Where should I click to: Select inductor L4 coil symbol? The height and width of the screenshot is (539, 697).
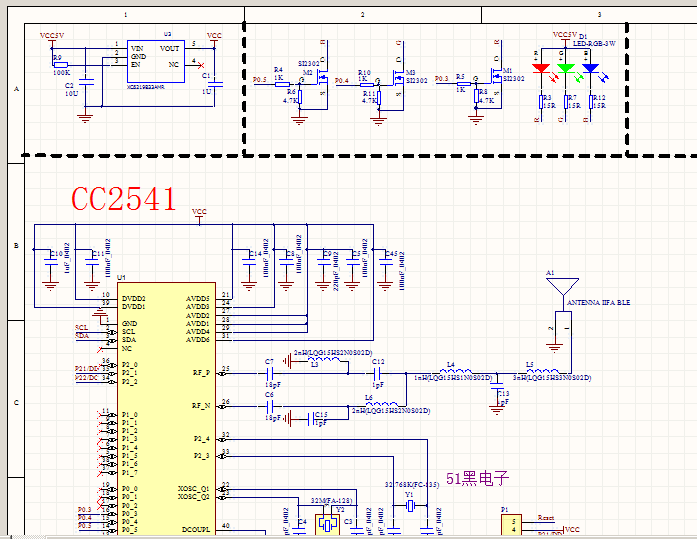click(456, 371)
